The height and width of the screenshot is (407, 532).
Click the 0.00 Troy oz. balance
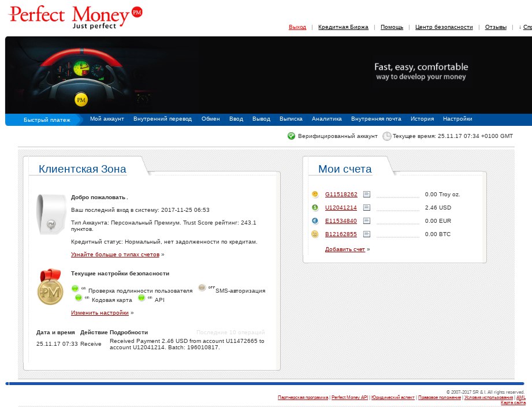point(442,195)
